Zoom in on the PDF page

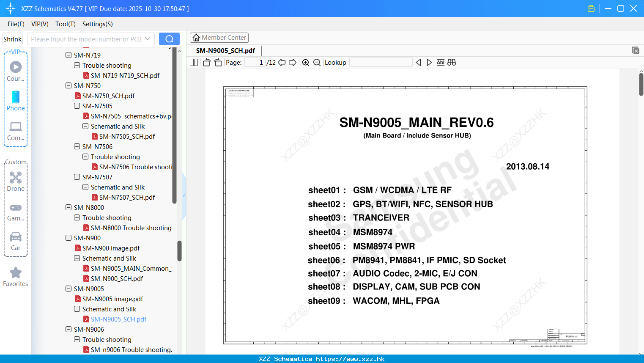point(305,62)
